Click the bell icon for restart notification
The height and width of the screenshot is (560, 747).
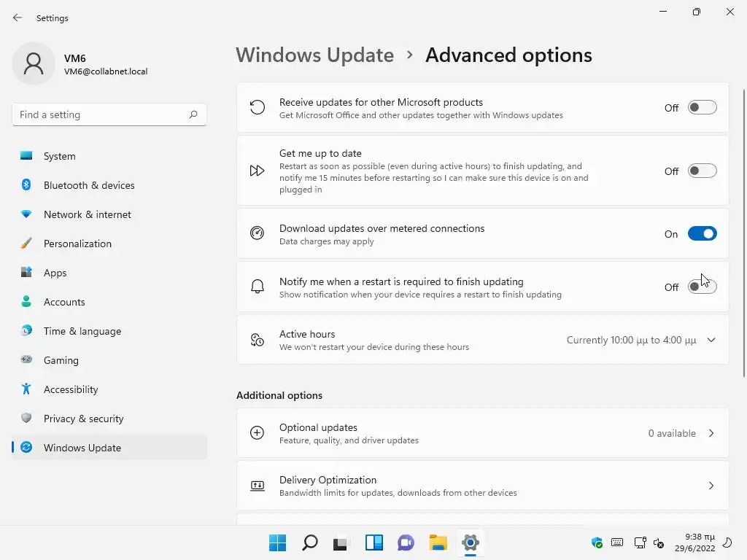tap(258, 287)
